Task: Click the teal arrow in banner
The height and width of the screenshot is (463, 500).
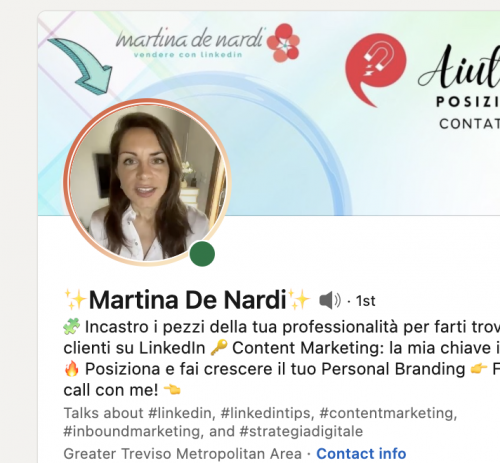Action: [x=80, y=66]
